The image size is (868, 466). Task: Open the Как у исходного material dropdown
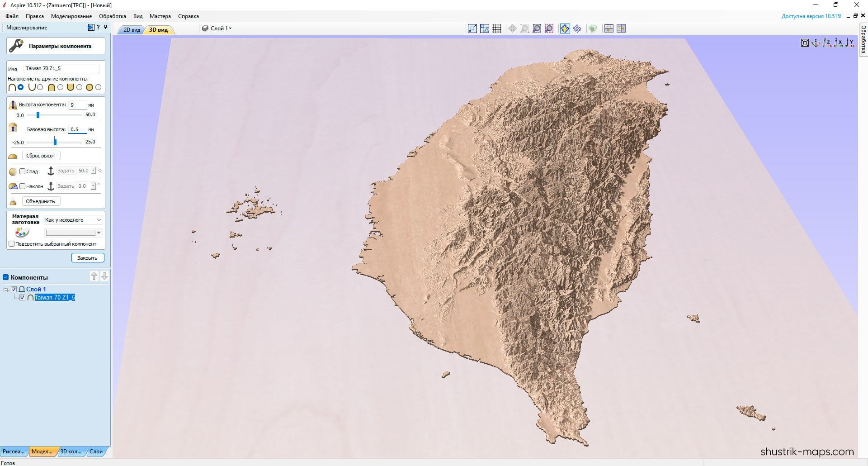click(x=74, y=220)
